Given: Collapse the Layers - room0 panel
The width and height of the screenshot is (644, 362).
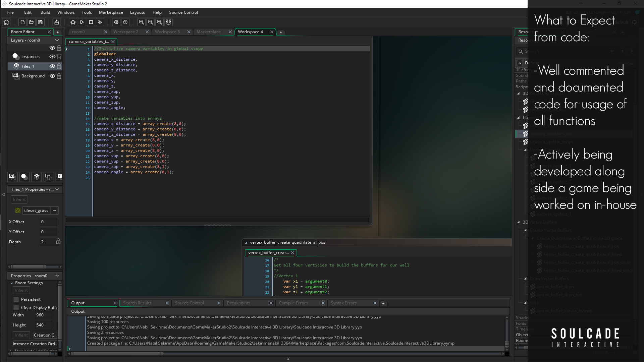Looking at the screenshot, I should (57, 40).
